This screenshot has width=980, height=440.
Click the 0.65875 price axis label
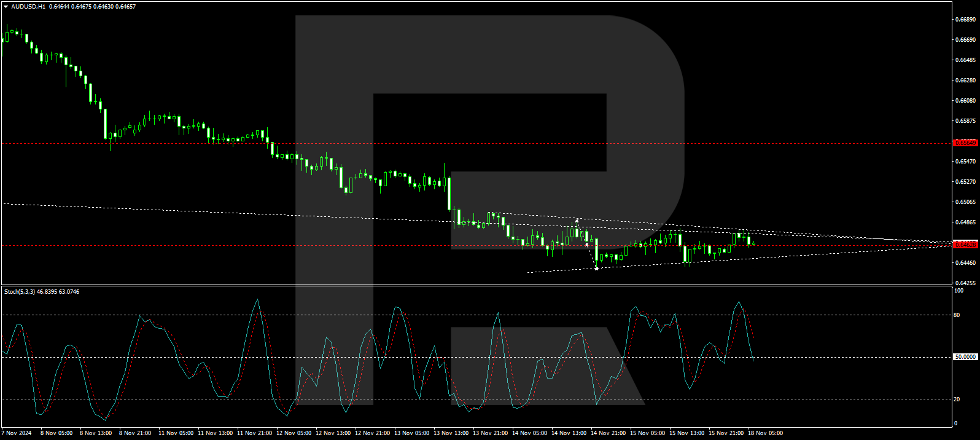tap(965, 121)
